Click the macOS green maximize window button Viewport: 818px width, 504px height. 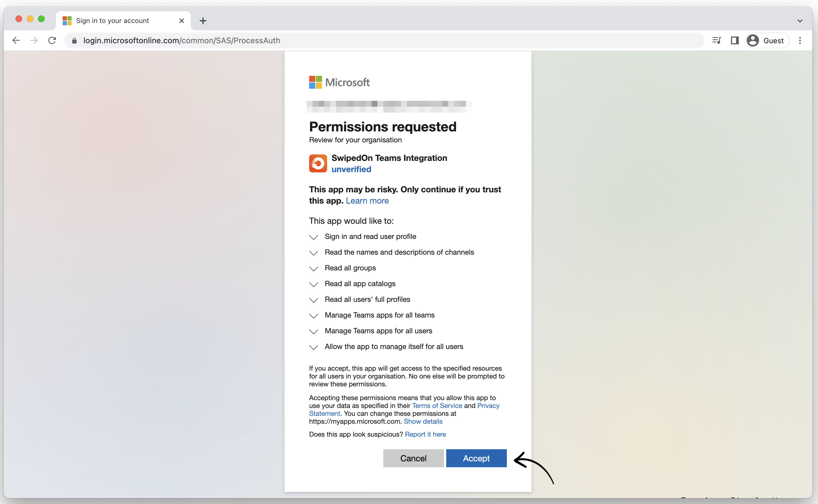tap(41, 19)
